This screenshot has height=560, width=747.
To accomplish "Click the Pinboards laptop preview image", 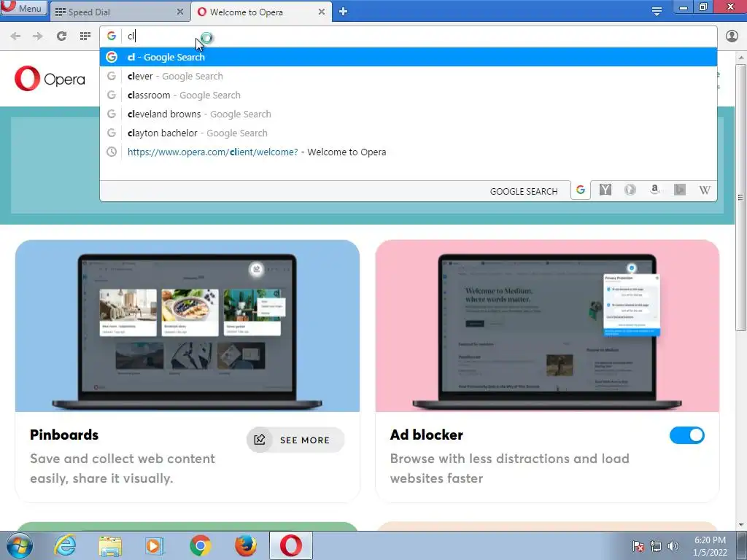I will [x=187, y=326].
